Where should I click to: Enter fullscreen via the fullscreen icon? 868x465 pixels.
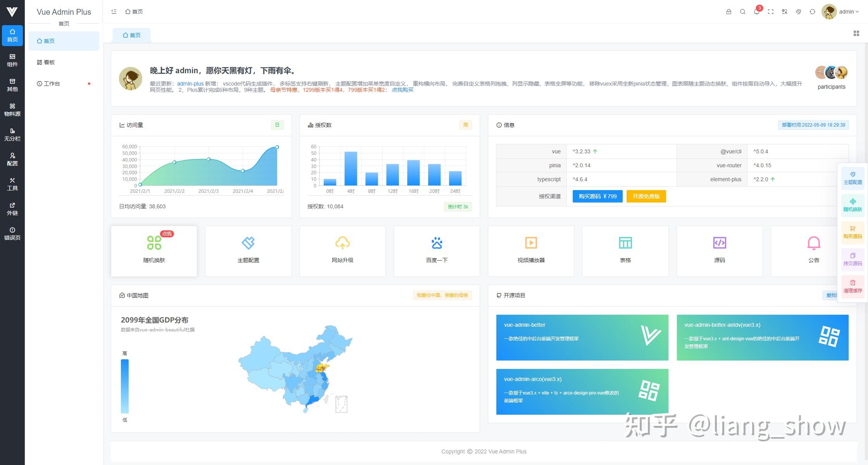[x=770, y=12]
